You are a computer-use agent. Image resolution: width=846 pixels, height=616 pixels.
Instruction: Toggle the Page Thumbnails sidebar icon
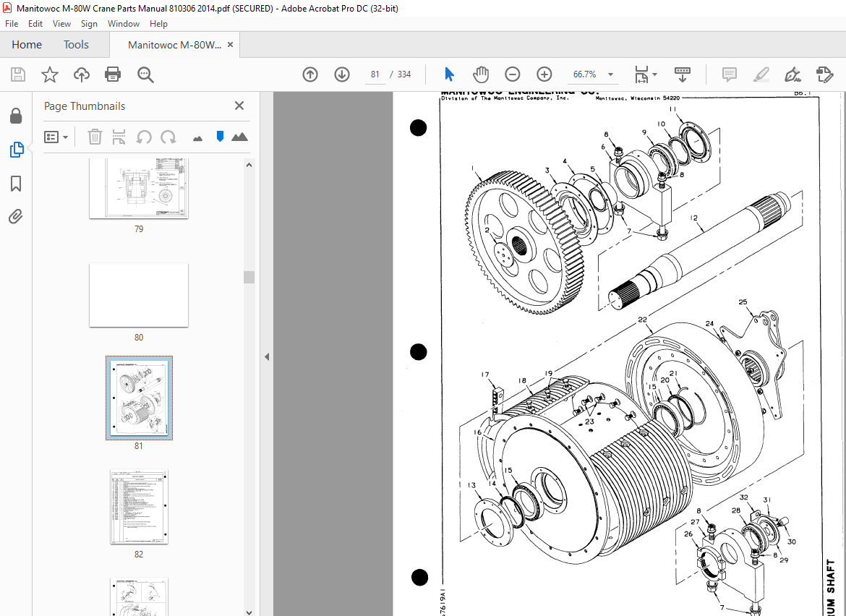pos(16,150)
